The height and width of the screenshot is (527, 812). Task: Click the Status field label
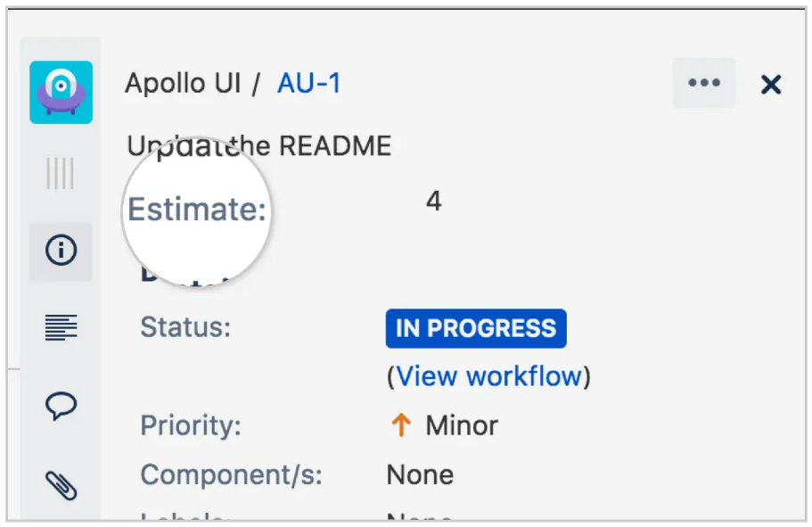coord(185,326)
